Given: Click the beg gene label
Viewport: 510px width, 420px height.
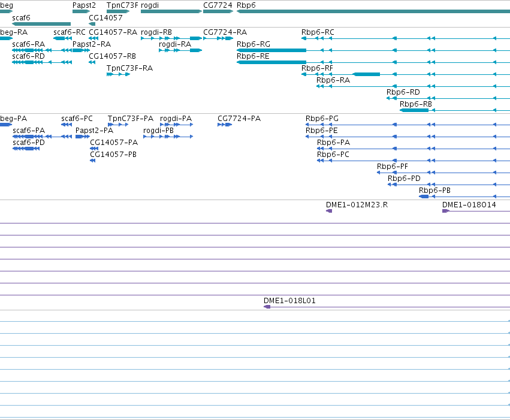Looking at the screenshot, I should click(x=7, y=5).
